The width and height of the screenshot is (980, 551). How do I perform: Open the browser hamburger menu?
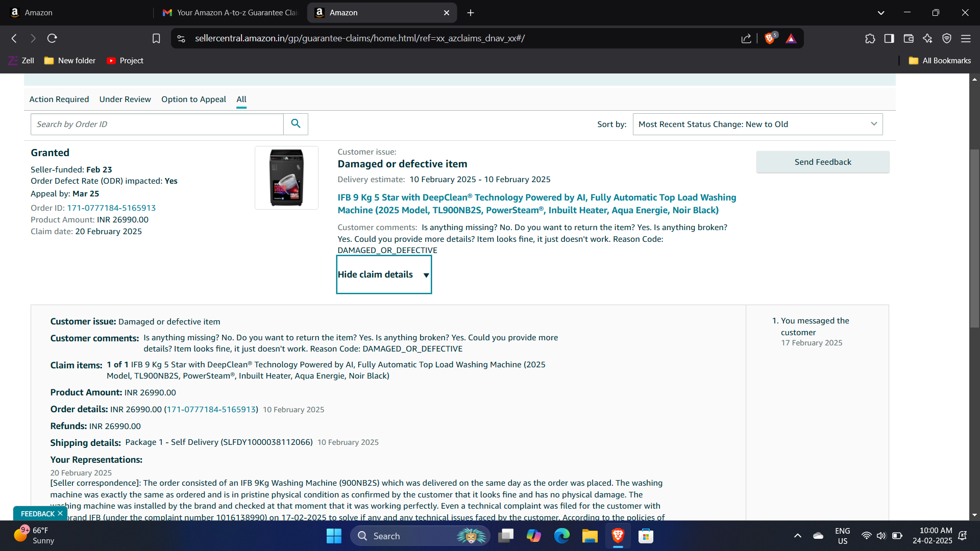coord(966,38)
